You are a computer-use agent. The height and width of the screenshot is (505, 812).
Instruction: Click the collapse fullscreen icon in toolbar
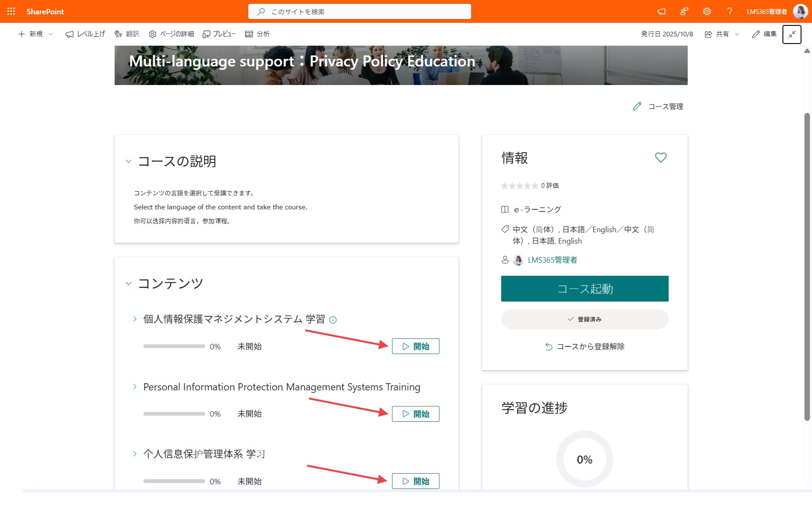click(792, 34)
